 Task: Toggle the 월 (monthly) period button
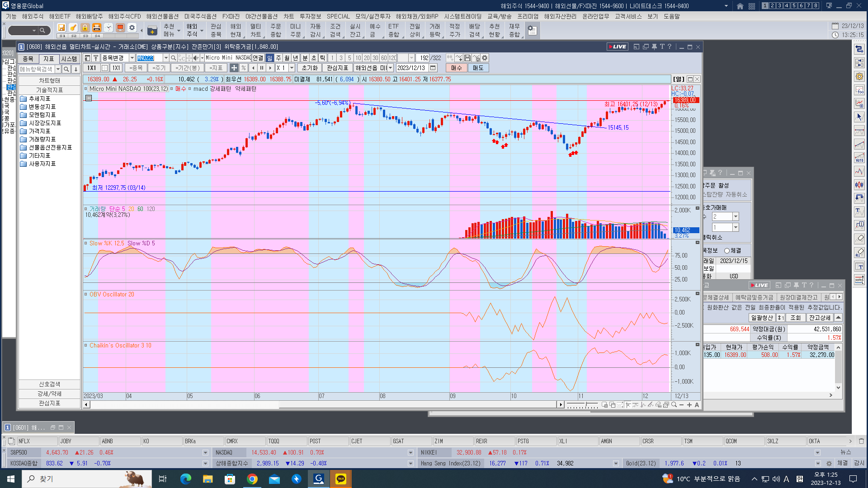(287, 58)
